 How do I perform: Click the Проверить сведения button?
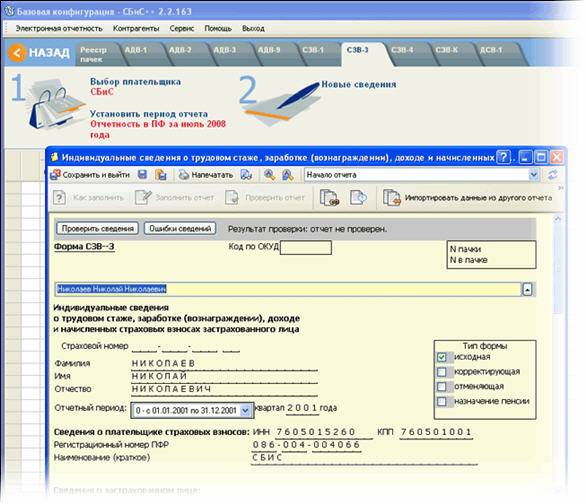tap(98, 228)
